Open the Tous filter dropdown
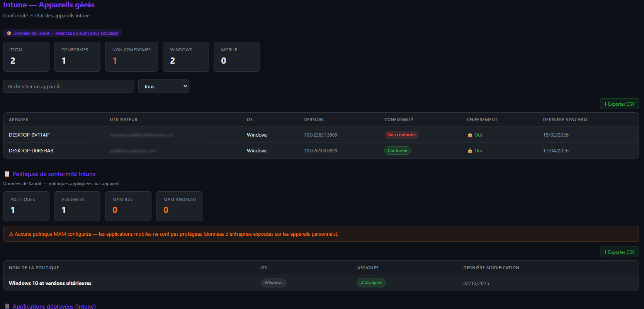Image resolution: width=644 pixels, height=309 pixels. pos(163,86)
